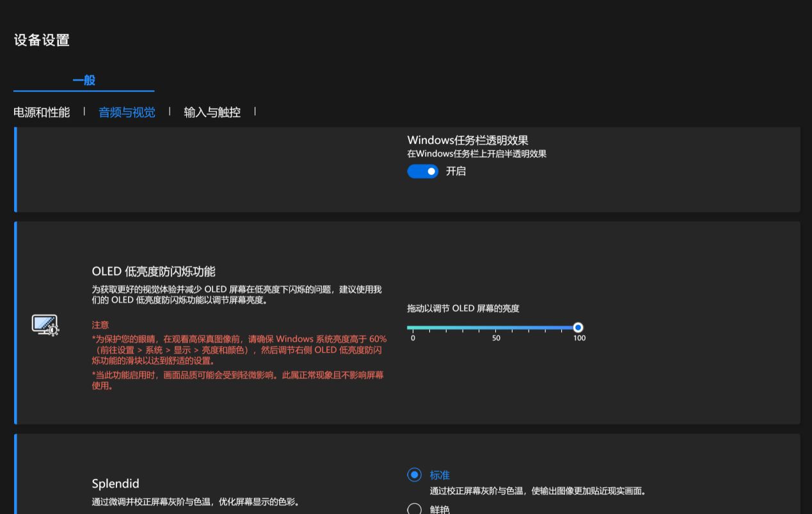Click the 设备设置 page heading
Viewport: 812px width, 514px height.
click(42, 40)
